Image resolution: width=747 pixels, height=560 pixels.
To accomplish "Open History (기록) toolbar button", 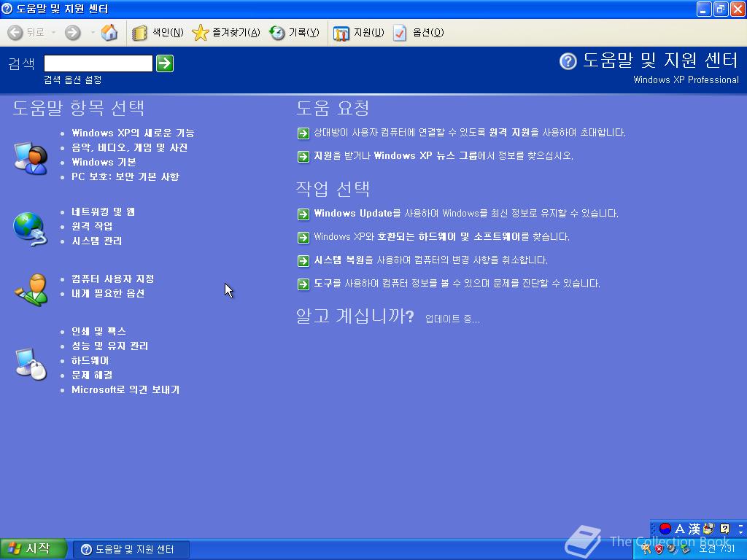I will click(x=295, y=32).
